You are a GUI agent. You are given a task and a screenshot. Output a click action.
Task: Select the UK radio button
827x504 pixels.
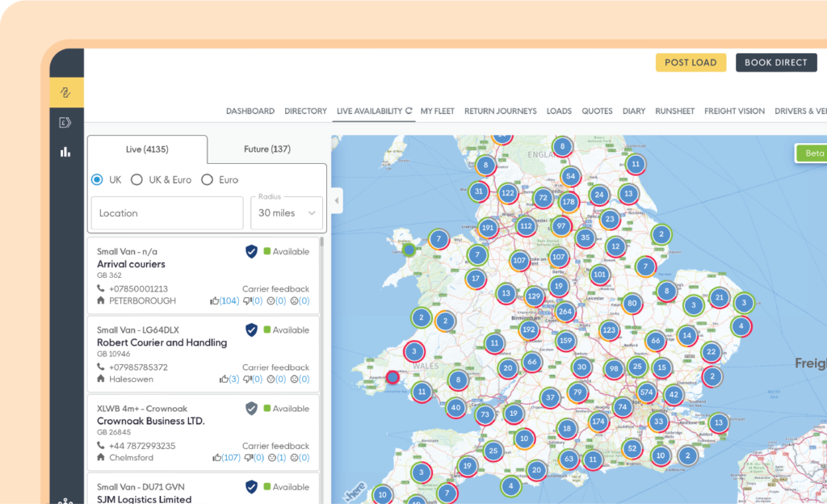(x=97, y=180)
